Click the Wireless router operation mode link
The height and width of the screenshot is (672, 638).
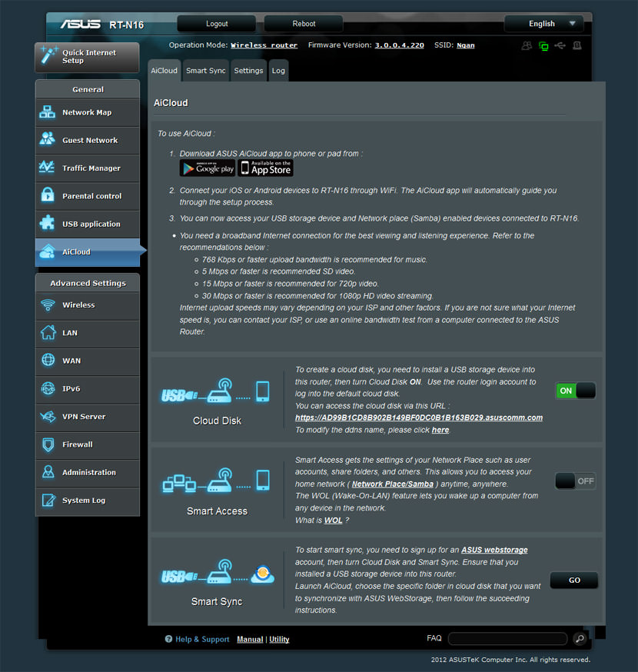click(264, 45)
